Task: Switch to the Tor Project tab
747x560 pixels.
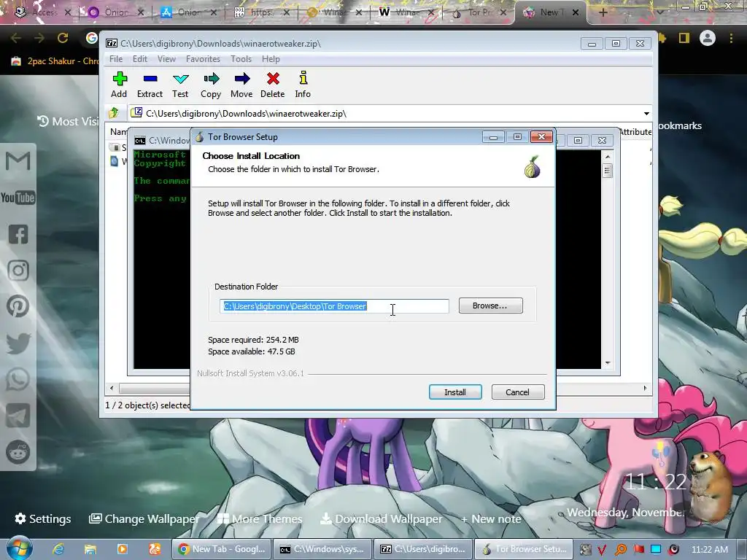Action: (x=479, y=12)
